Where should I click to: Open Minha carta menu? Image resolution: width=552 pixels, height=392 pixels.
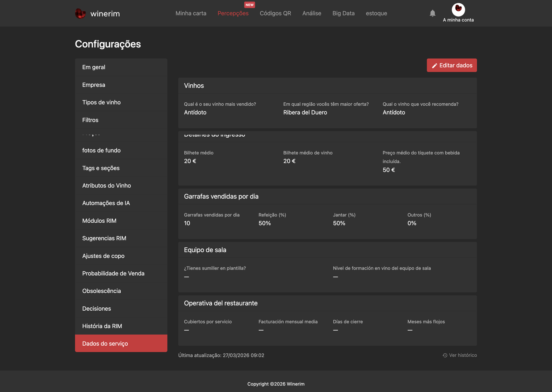coord(191,13)
